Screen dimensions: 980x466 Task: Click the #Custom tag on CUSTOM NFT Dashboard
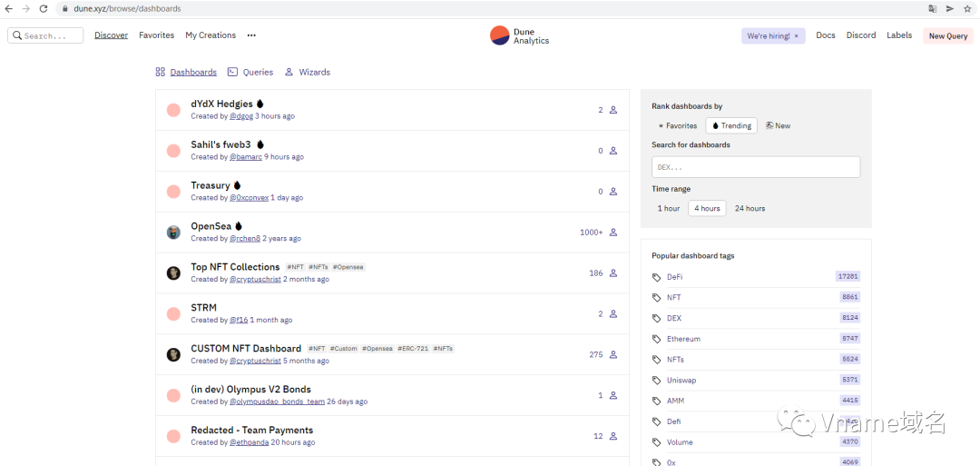(344, 349)
